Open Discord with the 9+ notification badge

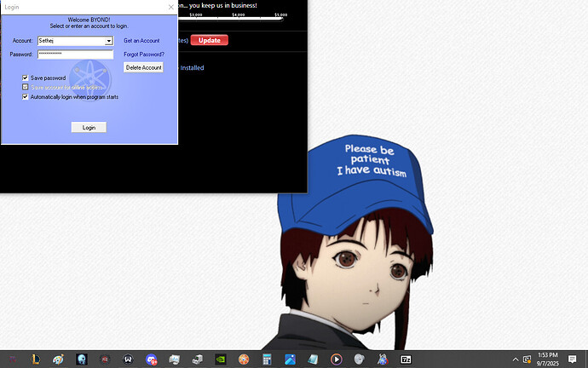point(151,359)
